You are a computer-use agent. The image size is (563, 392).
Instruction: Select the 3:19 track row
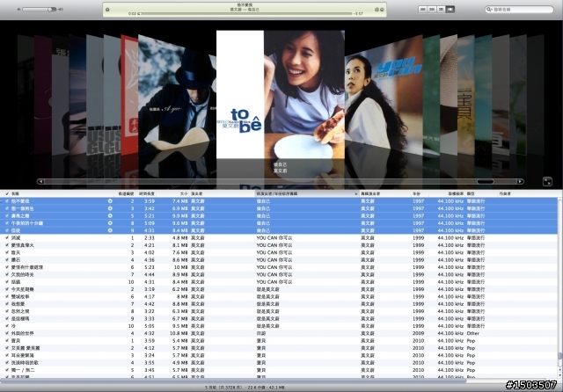[x=279, y=289]
